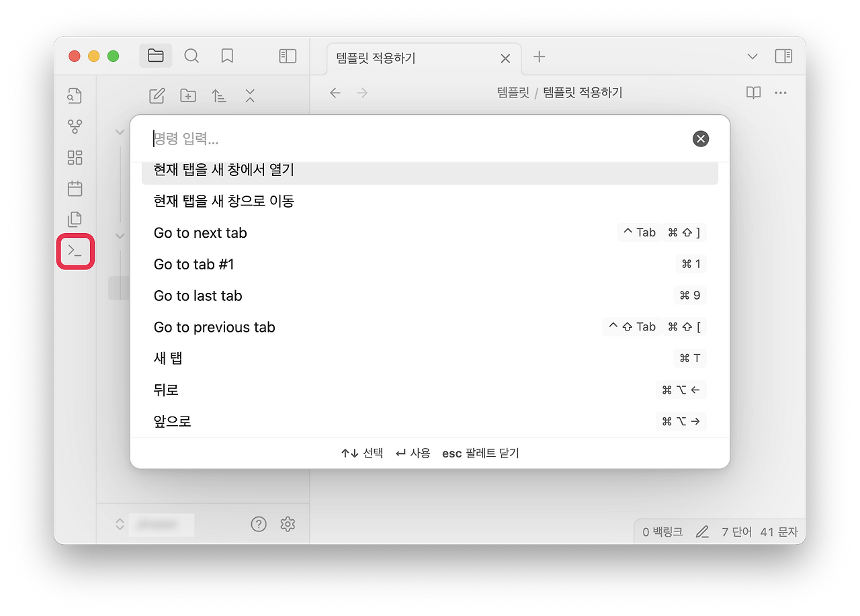Run 현재 탭을 새 창으로 이동 command

point(430,201)
